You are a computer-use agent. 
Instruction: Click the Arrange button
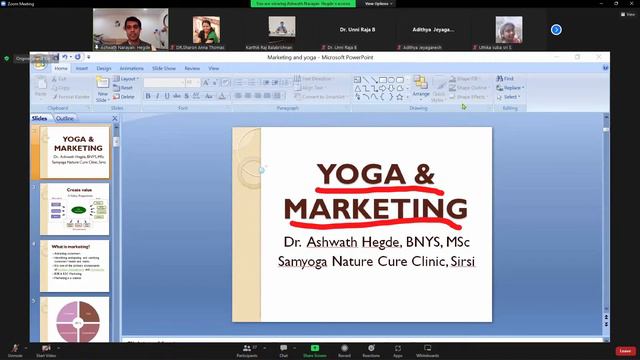pyautogui.click(x=421, y=87)
